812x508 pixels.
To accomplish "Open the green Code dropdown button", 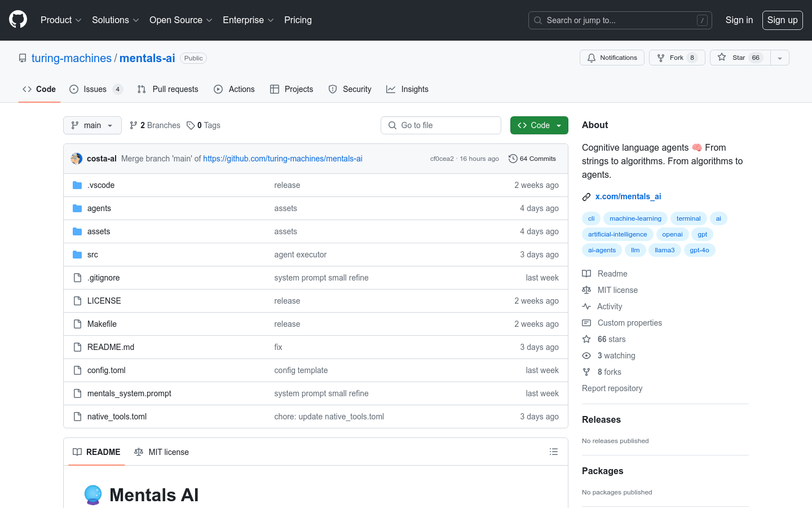I will point(539,125).
